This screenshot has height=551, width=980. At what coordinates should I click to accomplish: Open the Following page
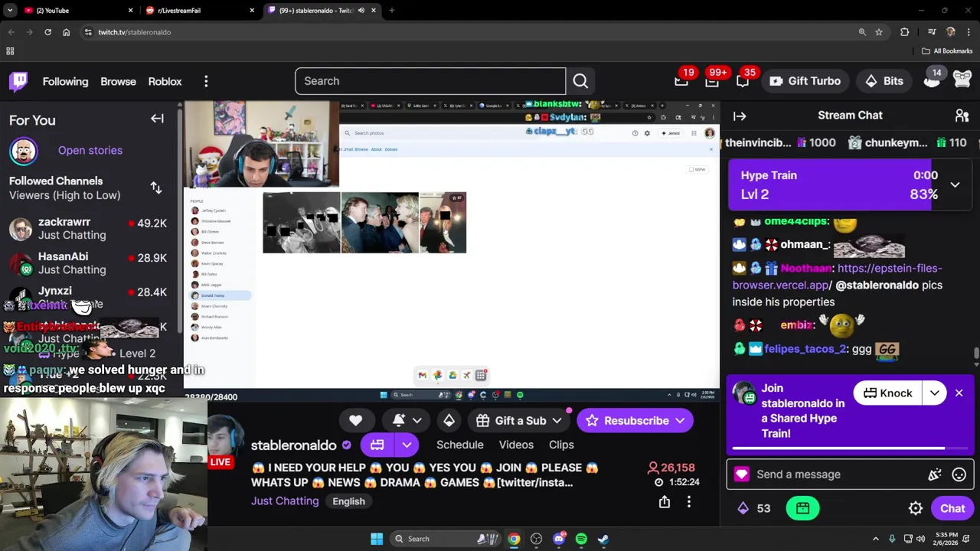[65, 81]
